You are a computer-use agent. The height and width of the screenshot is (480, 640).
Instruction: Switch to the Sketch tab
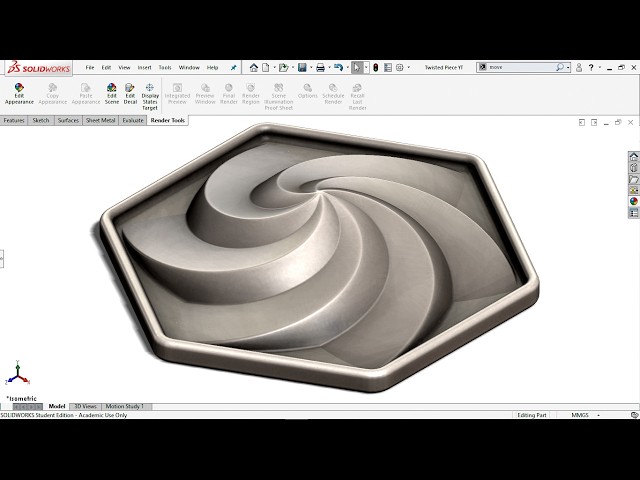[40, 120]
